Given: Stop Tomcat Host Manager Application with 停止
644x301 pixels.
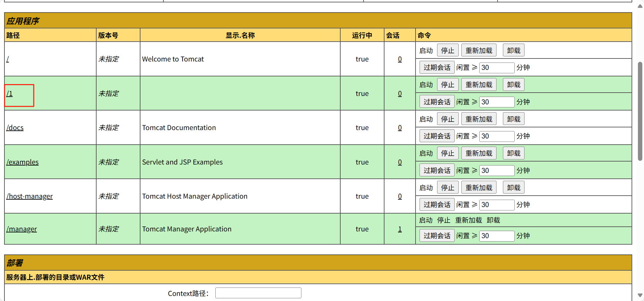Looking at the screenshot, I should 448,187.
